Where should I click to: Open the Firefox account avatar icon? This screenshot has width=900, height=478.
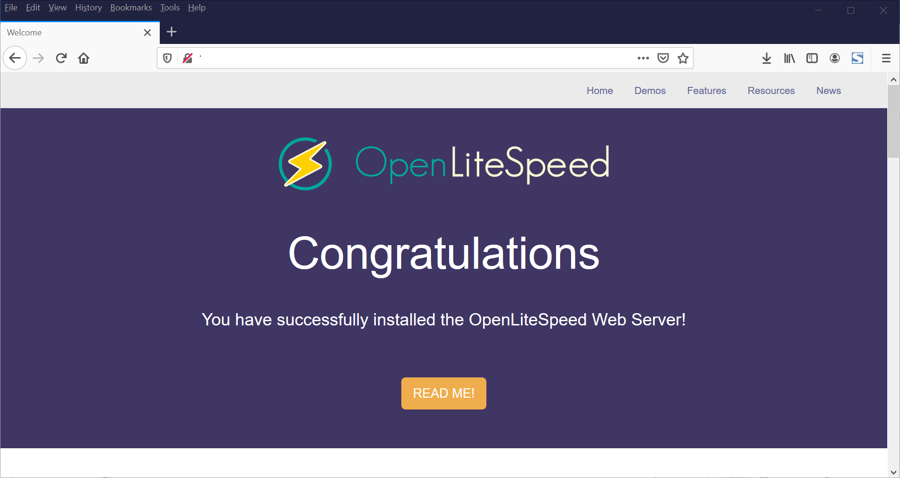pyautogui.click(x=835, y=58)
